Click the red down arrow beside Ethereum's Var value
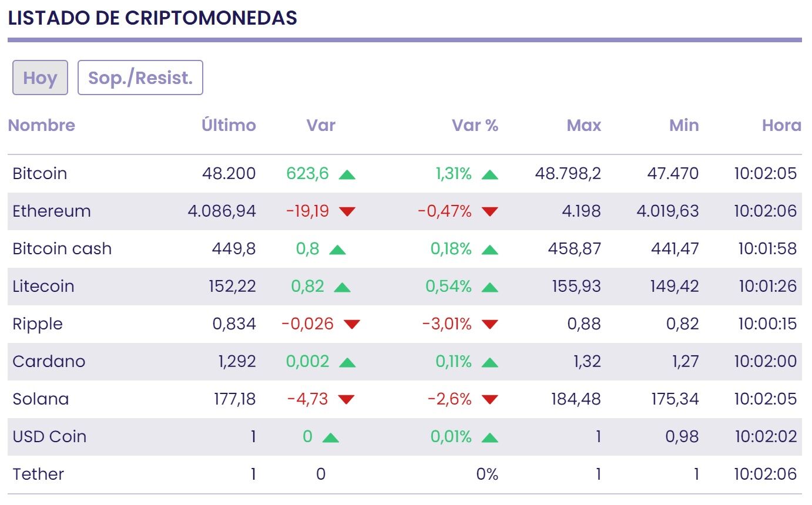Image resolution: width=812 pixels, height=505 pixels. coord(348,211)
